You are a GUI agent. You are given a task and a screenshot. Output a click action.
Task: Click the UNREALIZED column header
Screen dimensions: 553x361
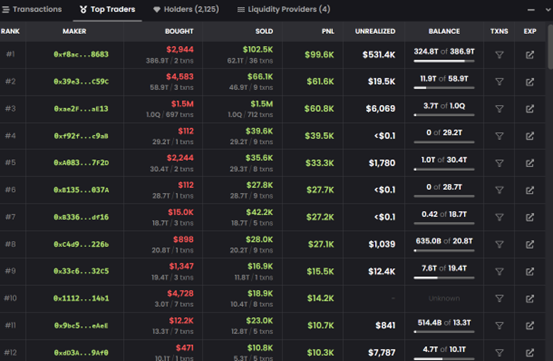click(x=375, y=31)
